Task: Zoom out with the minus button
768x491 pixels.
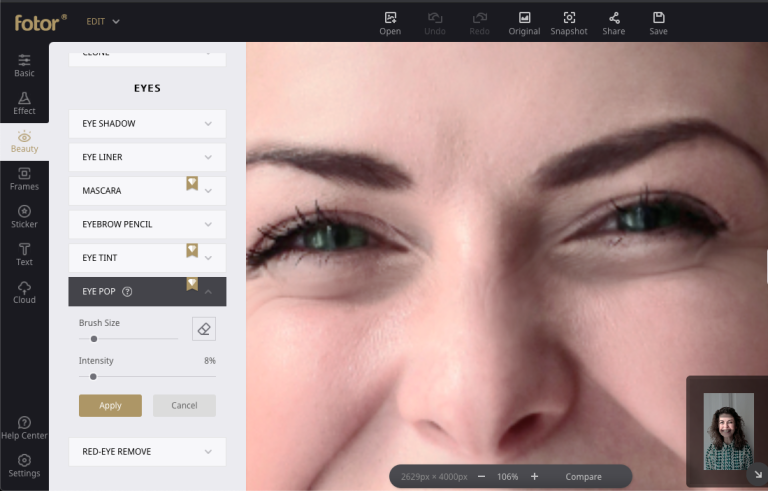Action: click(x=481, y=476)
